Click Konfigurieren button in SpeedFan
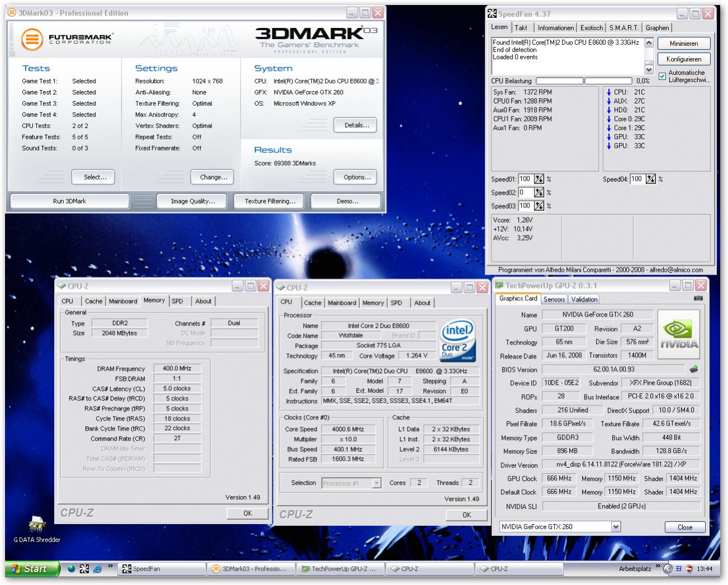Screen dimensions: 728x585 683,59
